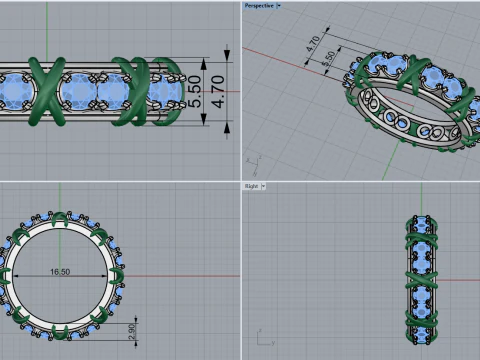Select the 16.50 inner diameter dimension text
Screen dimensions: 480x360
pyautogui.click(x=60, y=272)
